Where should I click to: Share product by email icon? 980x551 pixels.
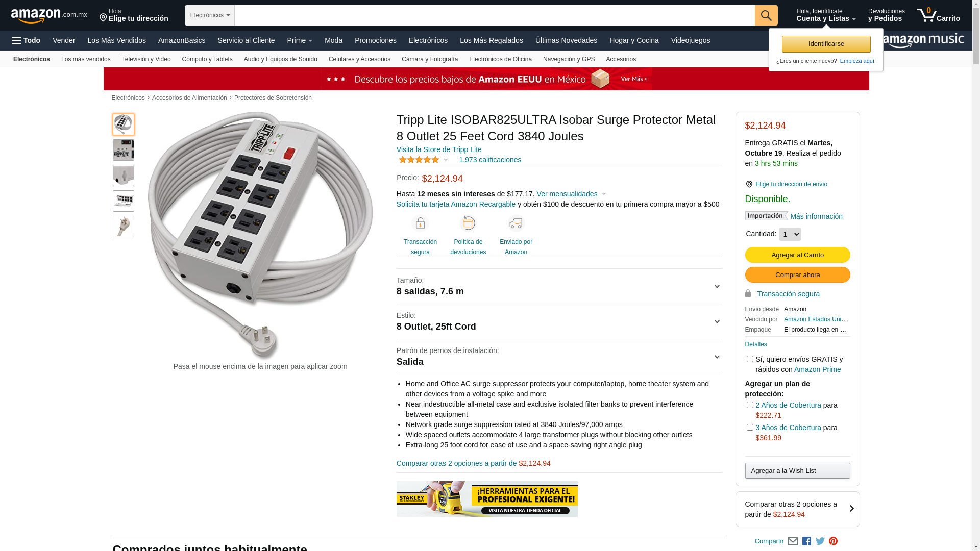793,541
